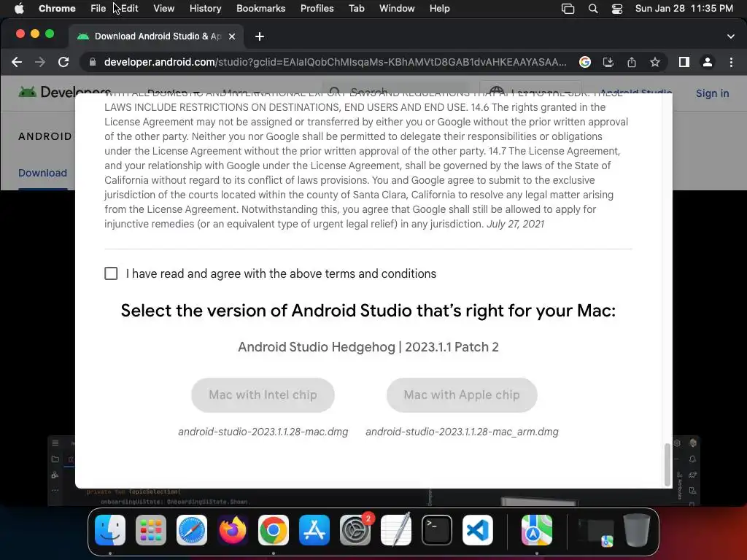This screenshot has width=747, height=560.
Task: Bookmark this page with the star icon
Action: coord(655,62)
